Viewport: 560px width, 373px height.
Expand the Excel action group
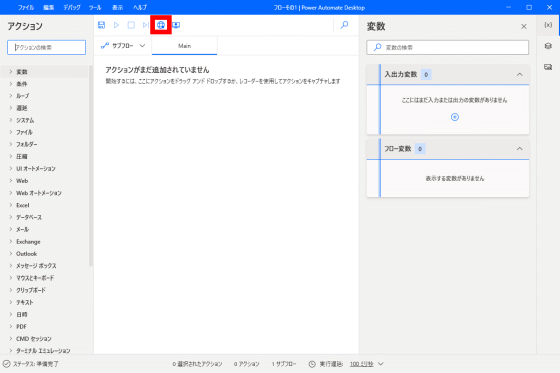tap(11, 205)
